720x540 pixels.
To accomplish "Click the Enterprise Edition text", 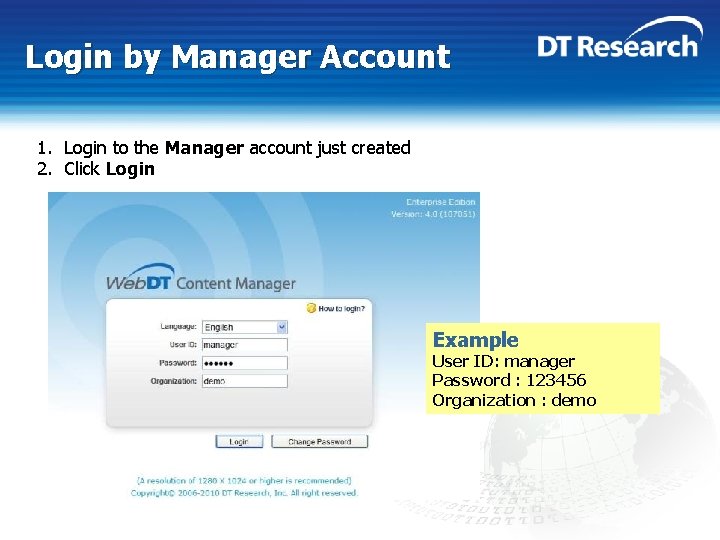I will click(x=440, y=202).
